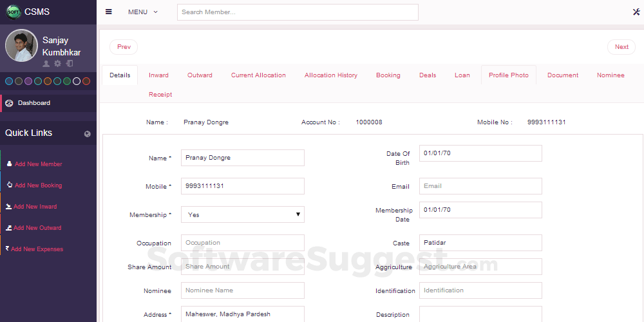Screen dimensions: 644x322
Task: Select the Nominee tab
Action: pos(610,75)
